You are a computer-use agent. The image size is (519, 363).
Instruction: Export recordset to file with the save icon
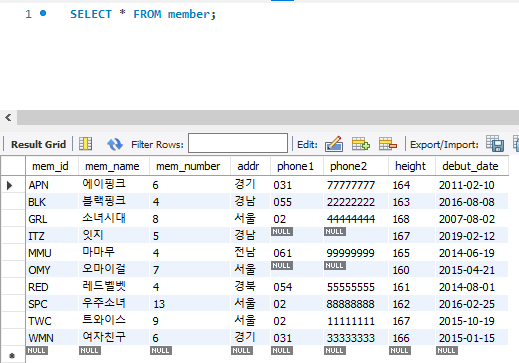(x=495, y=144)
